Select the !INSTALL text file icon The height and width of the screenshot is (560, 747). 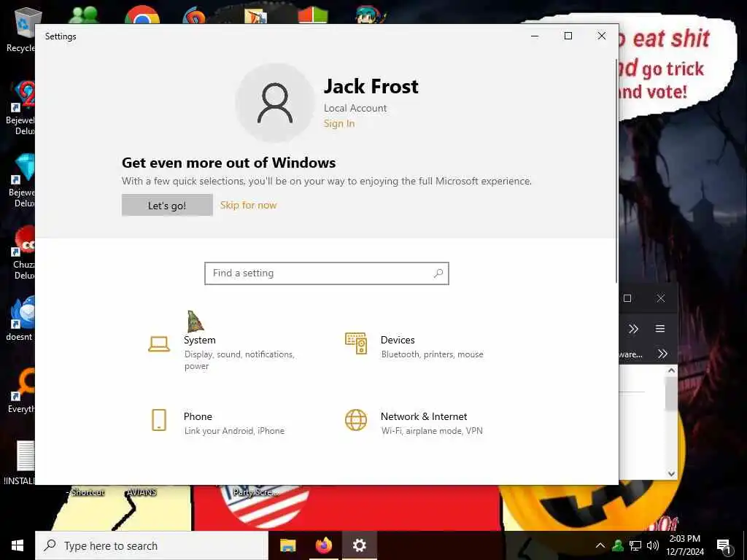(21, 463)
